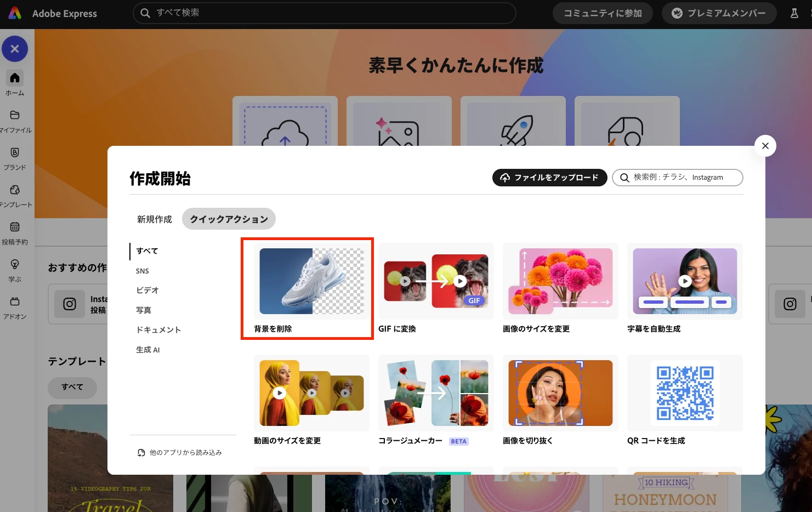Click the image sparkle card behind the dialog
The height and width of the screenshot is (512, 812).
[x=399, y=121]
